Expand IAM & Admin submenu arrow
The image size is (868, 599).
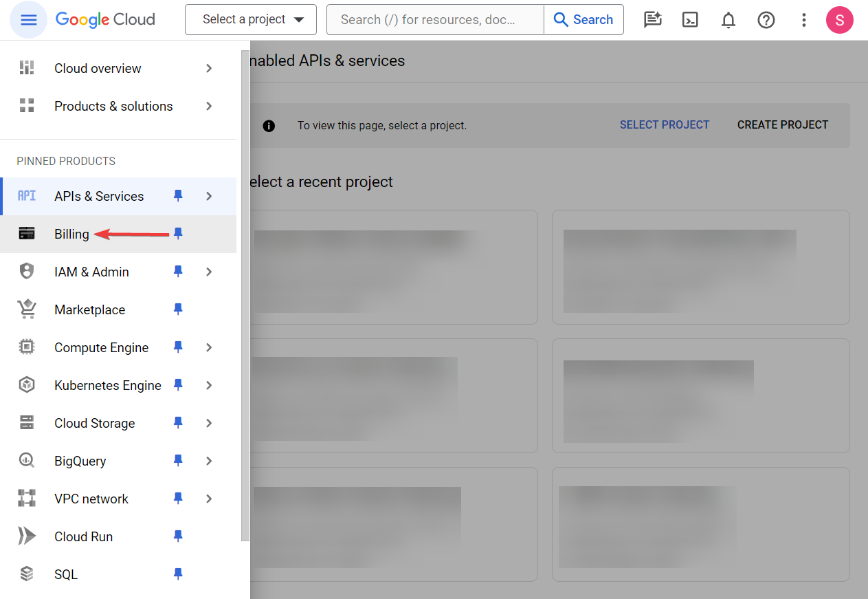tap(209, 272)
